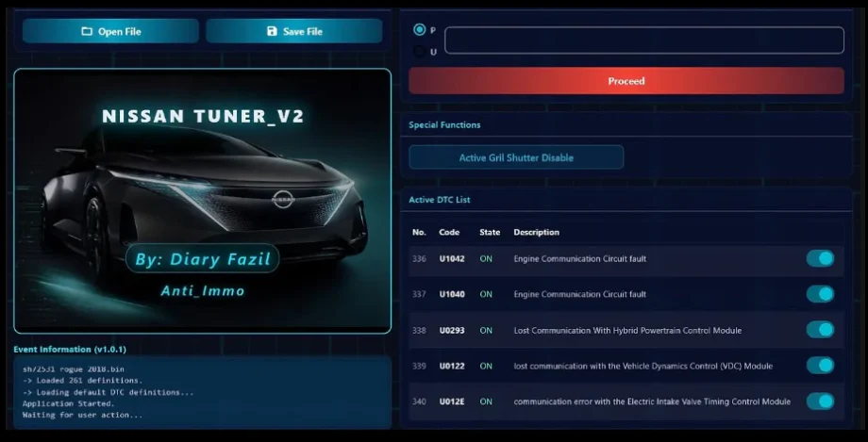Select the P radio button
868x442 pixels.
[x=420, y=30]
